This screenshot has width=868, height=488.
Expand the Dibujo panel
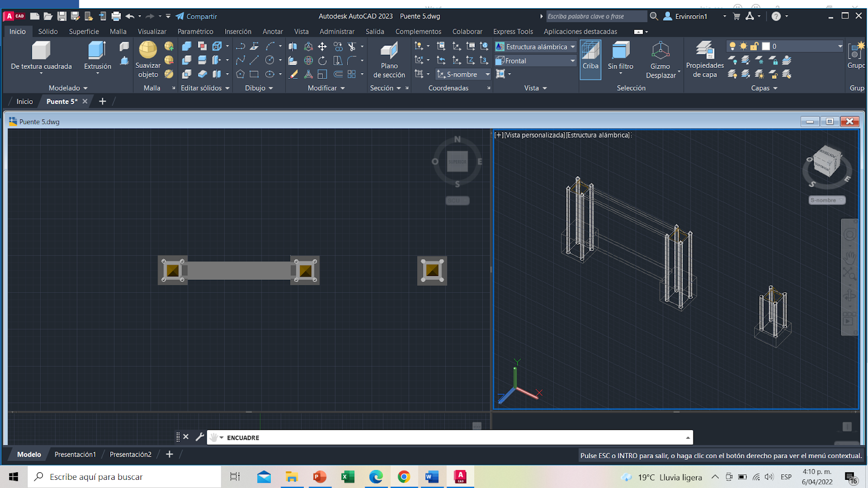259,88
